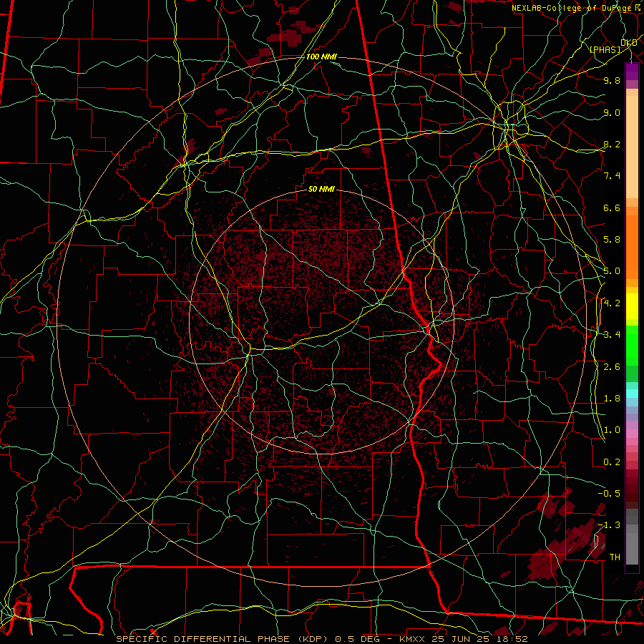
Task: Click the purple top segment of the color scale
Action: point(632,72)
